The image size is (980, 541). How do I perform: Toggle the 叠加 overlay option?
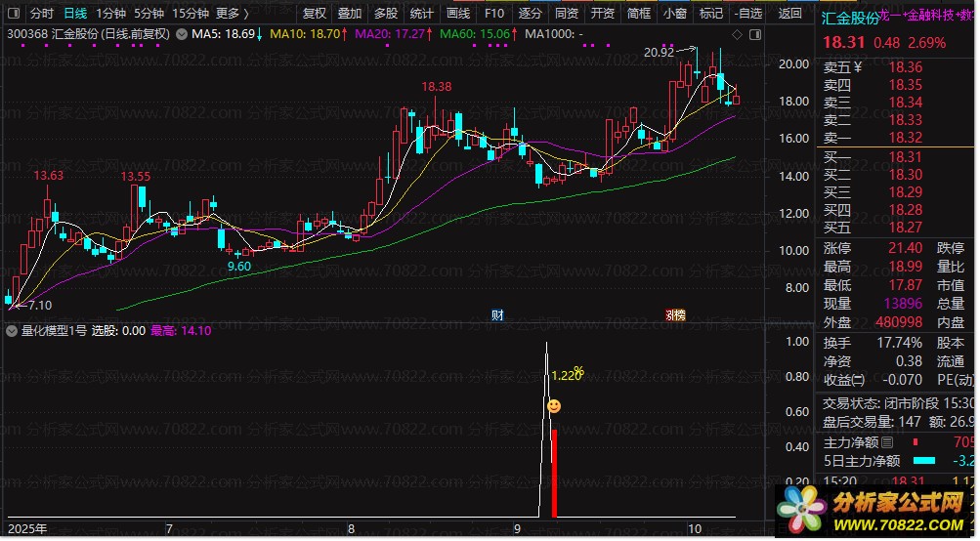coord(349,14)
